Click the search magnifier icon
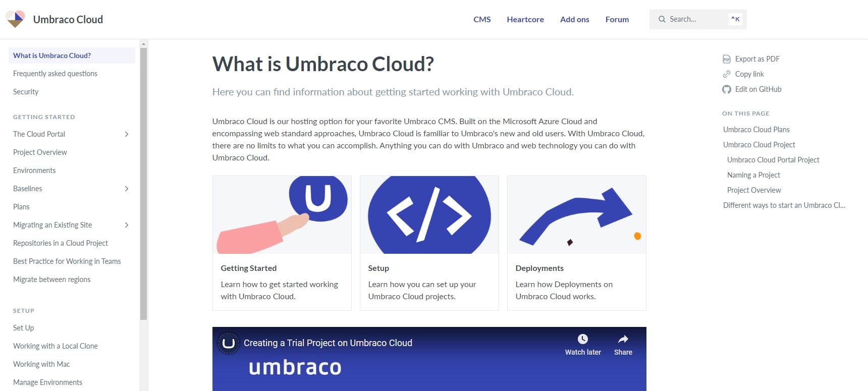 tap(662, 19)
